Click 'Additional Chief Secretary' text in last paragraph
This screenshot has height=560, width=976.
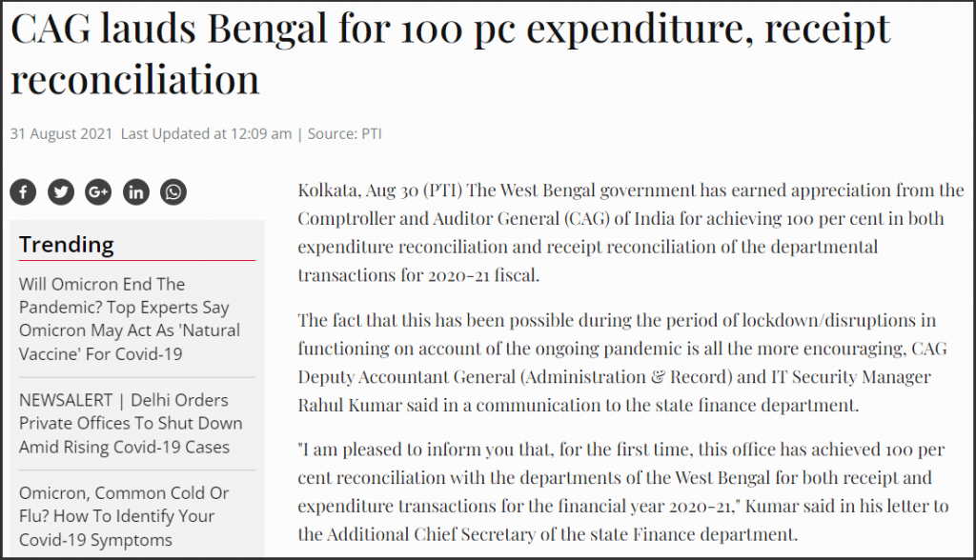pyautogui.click(x=425, y=534)
